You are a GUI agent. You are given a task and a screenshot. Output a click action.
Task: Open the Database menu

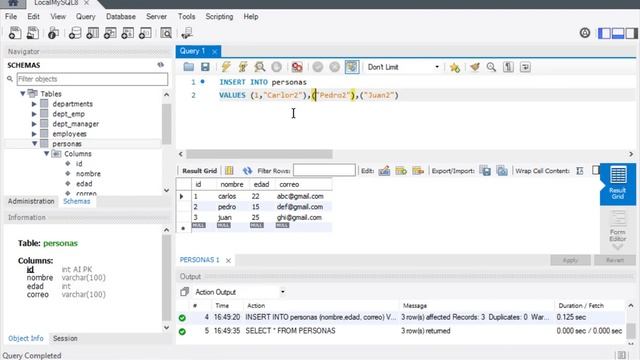click(121, 16)
